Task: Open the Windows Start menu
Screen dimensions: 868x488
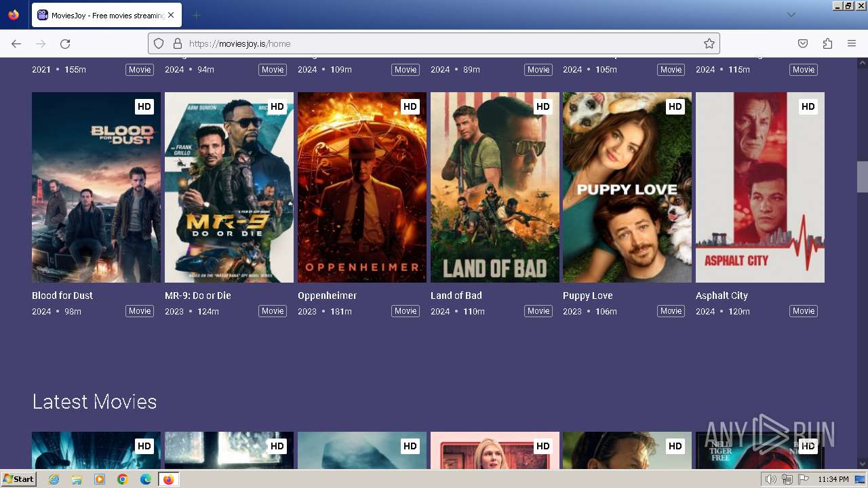Action: [x=18, y=479]
